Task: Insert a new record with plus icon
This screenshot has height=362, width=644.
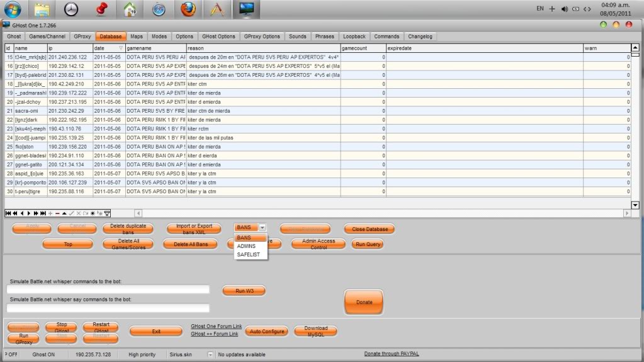Action: (50, 213)
